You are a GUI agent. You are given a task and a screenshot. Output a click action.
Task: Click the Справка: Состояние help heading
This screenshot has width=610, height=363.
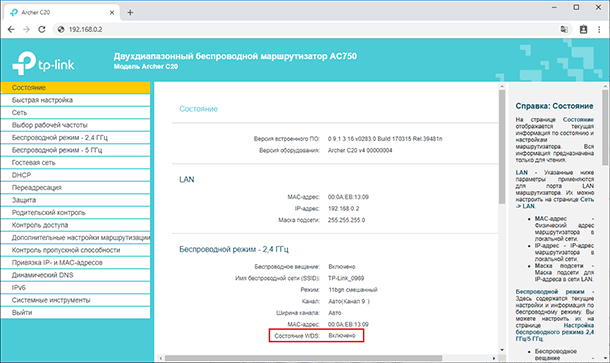point(554,106)
